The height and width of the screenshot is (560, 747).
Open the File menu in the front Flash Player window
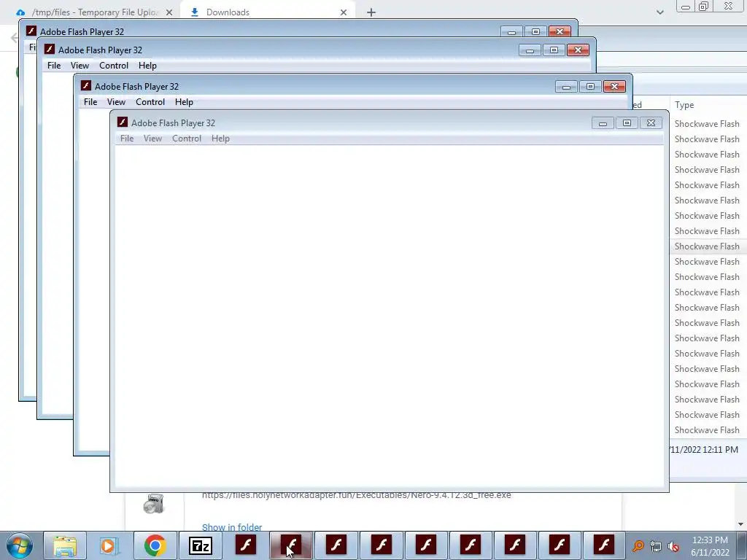(127, 138)
